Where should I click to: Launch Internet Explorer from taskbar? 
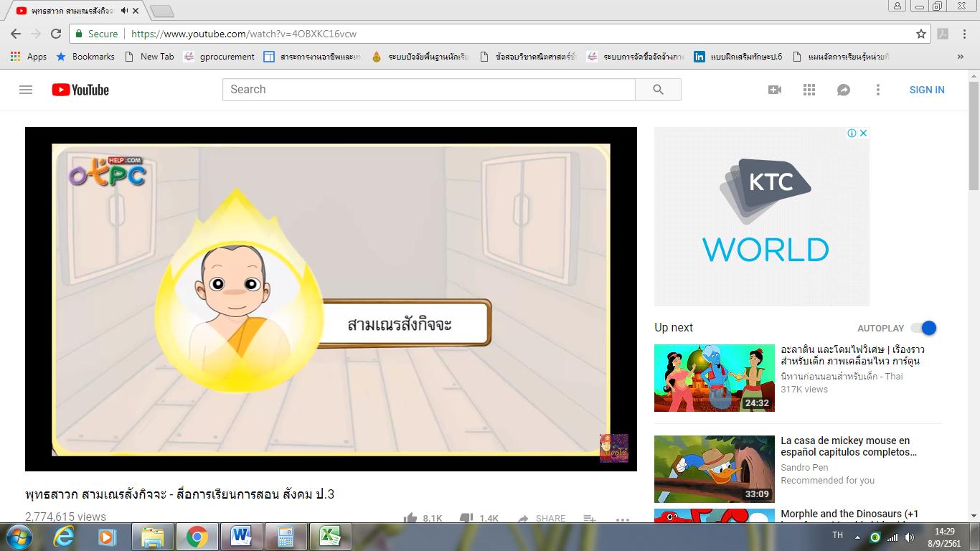[65, 536]
